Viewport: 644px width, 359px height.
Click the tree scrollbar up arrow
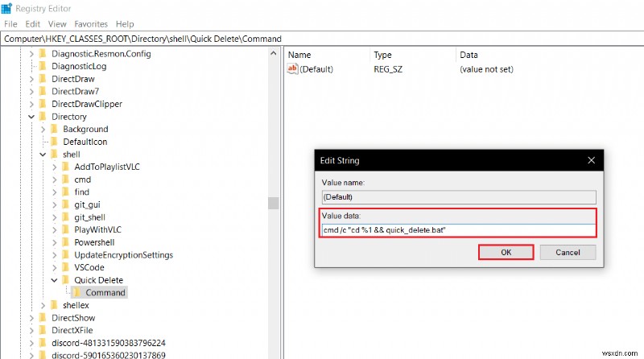point(274,53)
